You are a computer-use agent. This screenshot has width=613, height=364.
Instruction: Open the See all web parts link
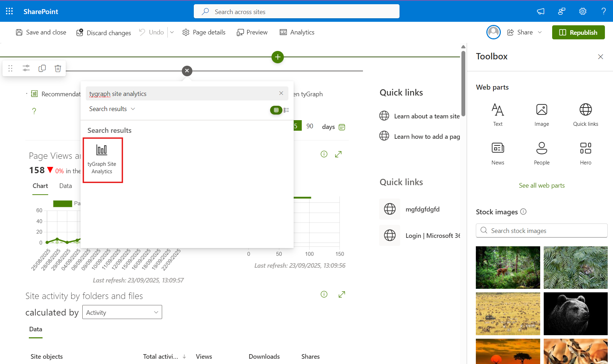click(542, 186)
